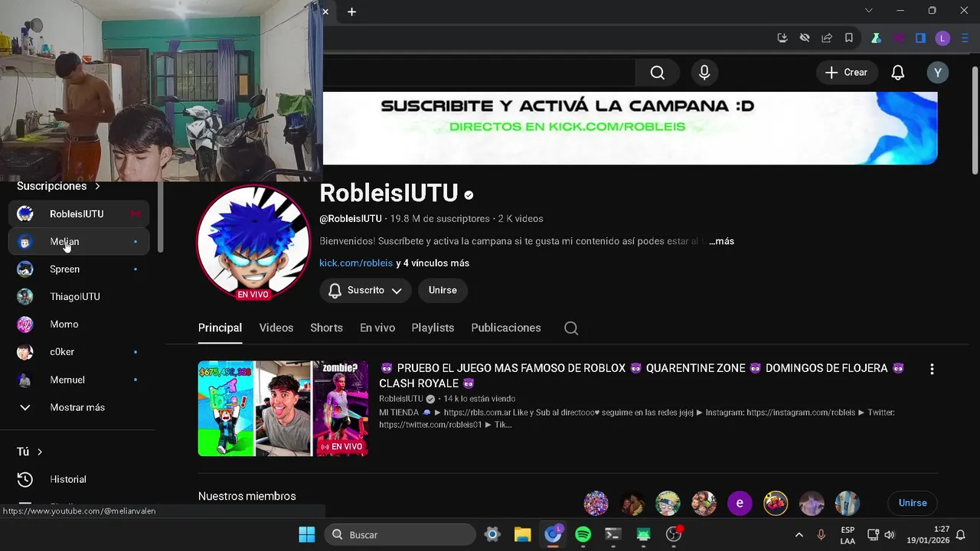Open the PRUEBO EL JUEGO MAS FAMOSO video title

(643, 376)
